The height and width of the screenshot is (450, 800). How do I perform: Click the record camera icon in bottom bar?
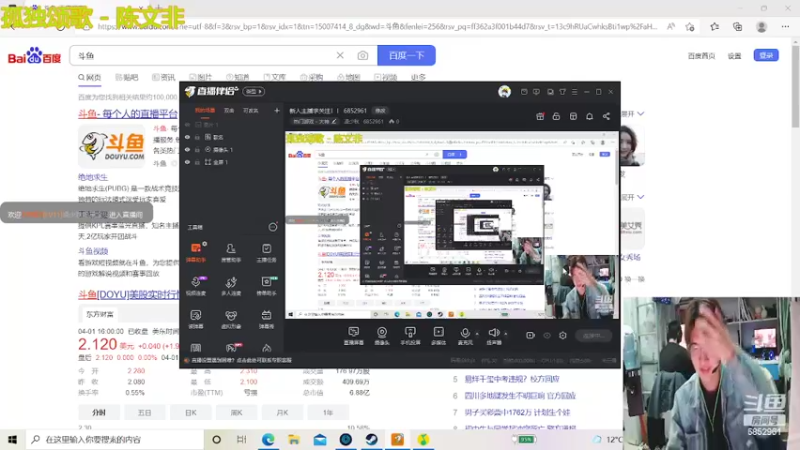530,335
